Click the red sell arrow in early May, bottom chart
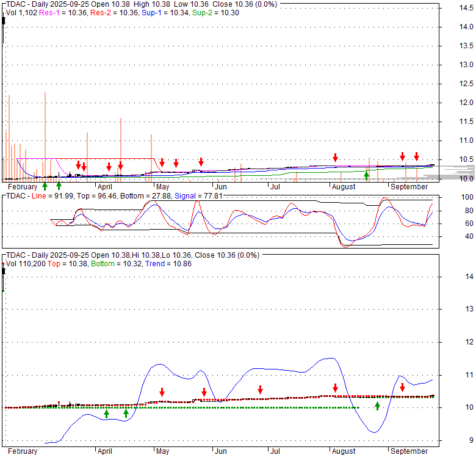This screenshot has height=455, width=476. pos(162,392)
